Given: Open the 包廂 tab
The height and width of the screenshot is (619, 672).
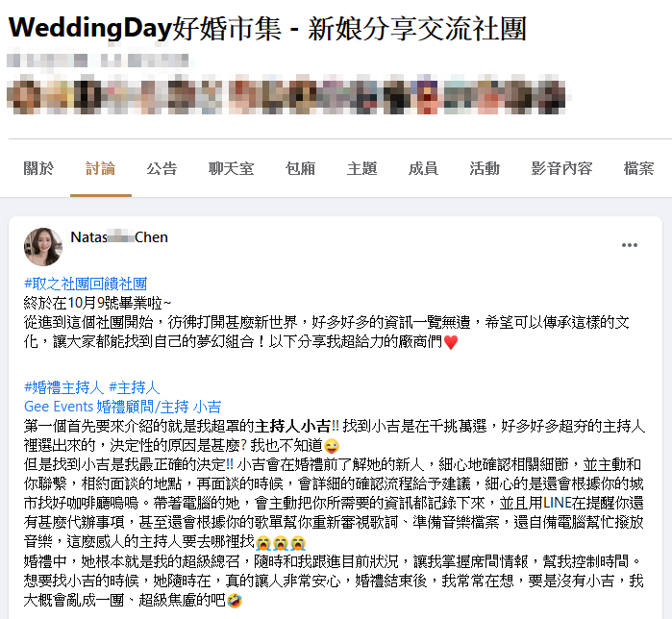Looking at the screenshot, I should (300, 168).
